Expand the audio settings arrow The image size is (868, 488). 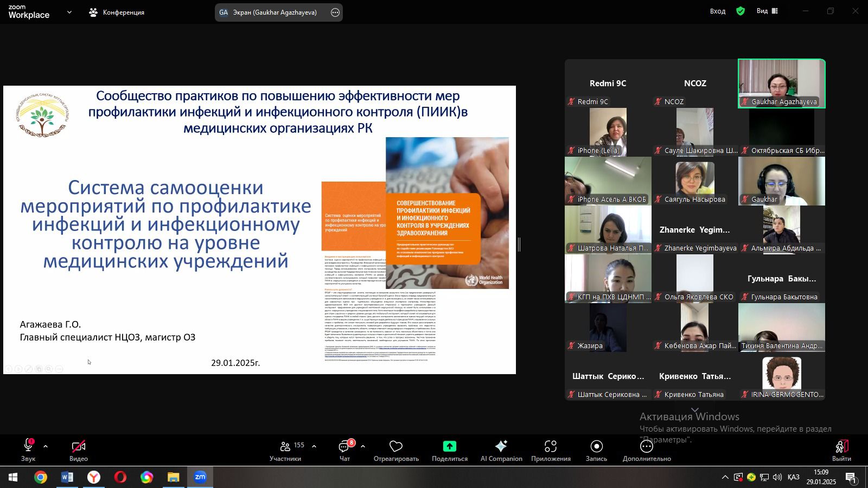pyautogui.click(x=46, y=446)
